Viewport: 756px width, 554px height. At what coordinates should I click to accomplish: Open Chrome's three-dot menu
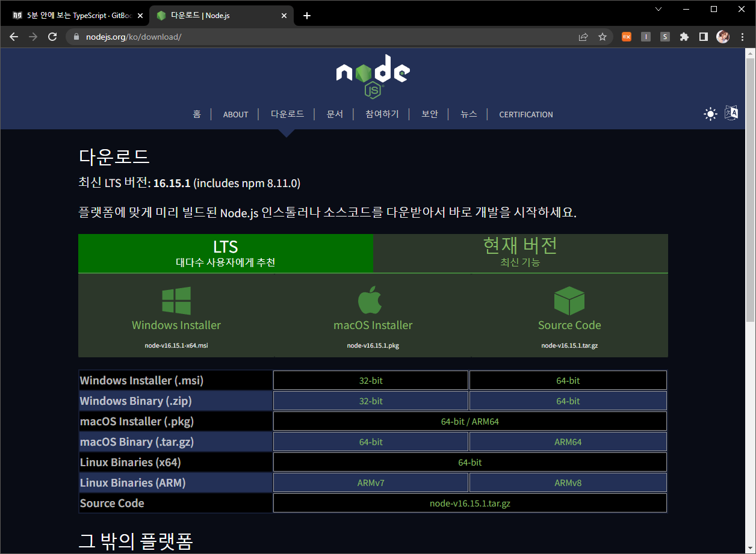742,37
